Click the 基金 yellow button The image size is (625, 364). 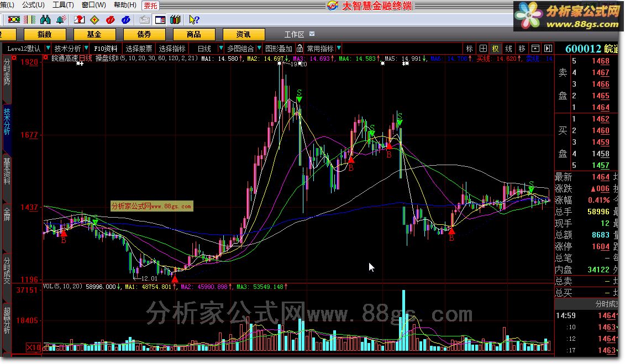click(x=94, y=34)
